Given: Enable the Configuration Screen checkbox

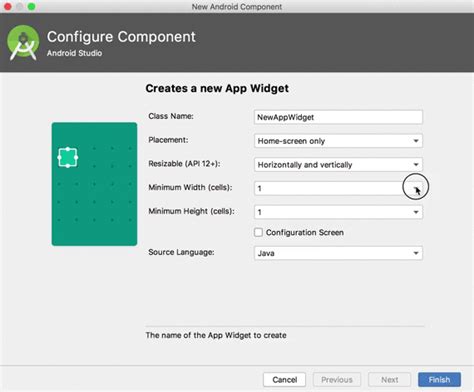Looking at the screenshot, I should (258, 232).
